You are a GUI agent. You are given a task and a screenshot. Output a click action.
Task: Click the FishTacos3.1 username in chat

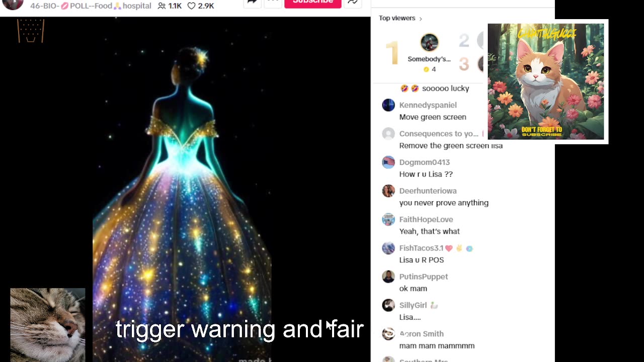(x=421, y=248)
